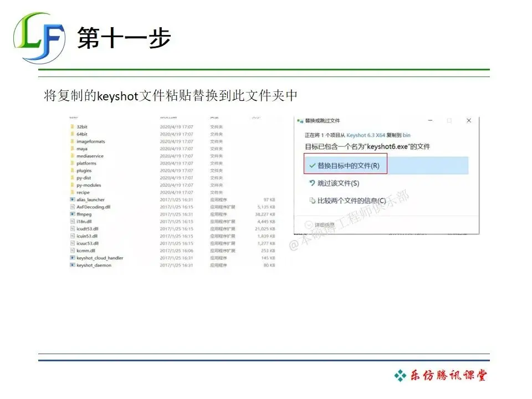Click the type cell in the ffmpeg row

coord(218,214)
